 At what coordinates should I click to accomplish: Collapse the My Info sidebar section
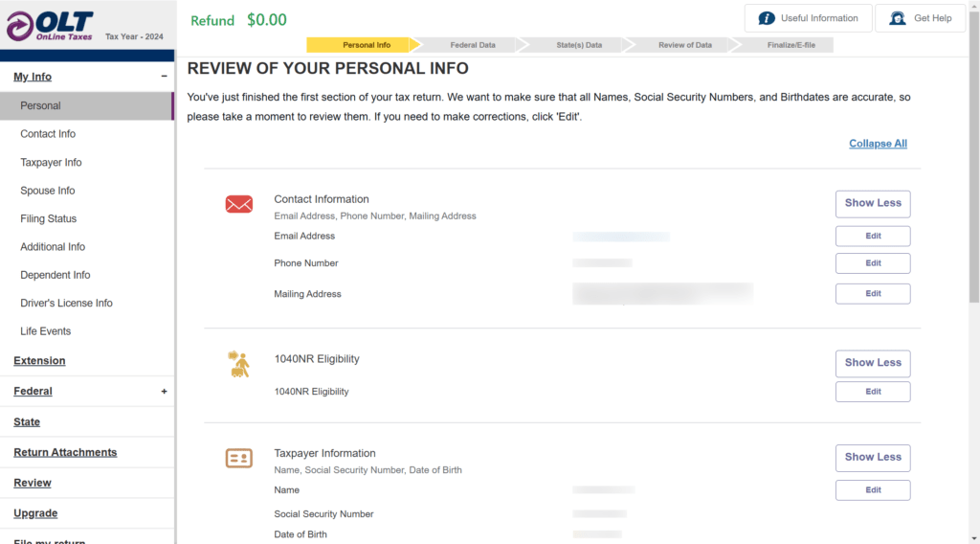coord(164,77)
